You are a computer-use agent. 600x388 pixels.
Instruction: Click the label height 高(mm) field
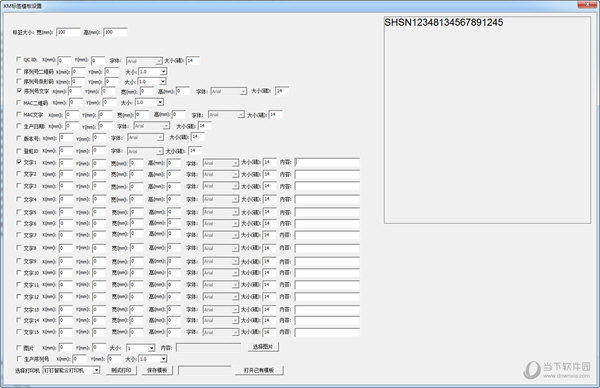116,32
